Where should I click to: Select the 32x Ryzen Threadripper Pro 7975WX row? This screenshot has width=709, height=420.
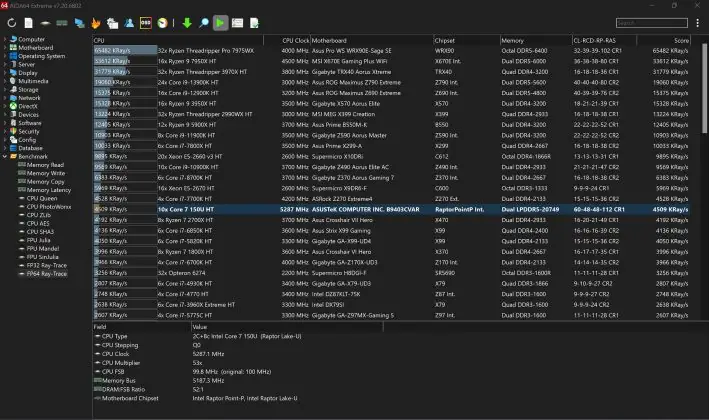coord(391,51)
